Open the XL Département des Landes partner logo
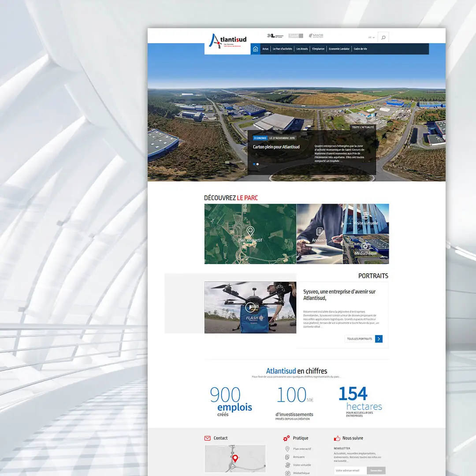476x476 pixels. (275, 36)
